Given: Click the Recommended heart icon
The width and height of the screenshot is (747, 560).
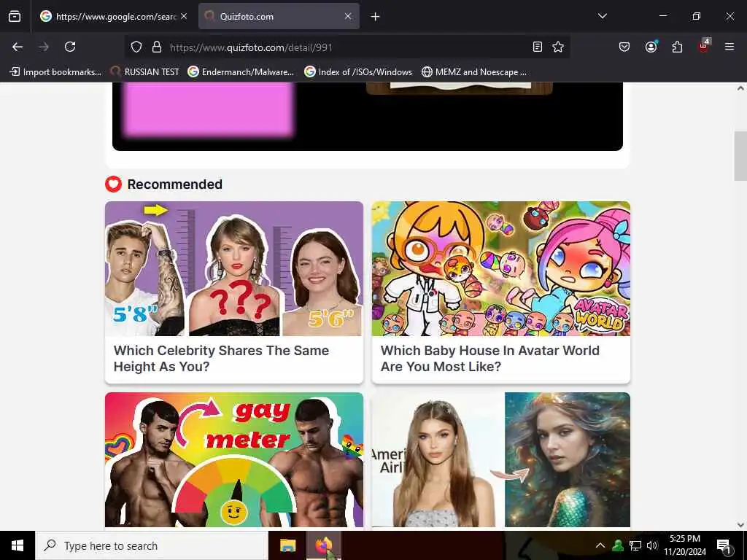Looking at the screenshot, I should pyautogui.click(x=113, y=184).
